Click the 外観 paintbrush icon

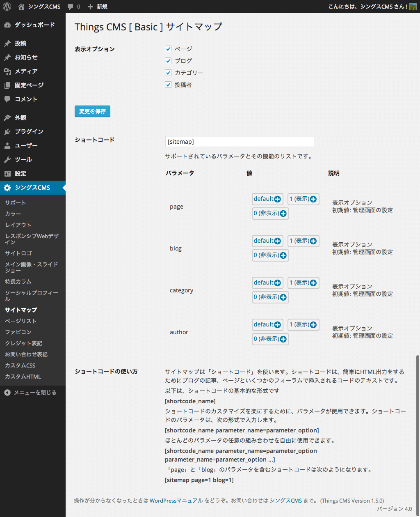[7, 118]
